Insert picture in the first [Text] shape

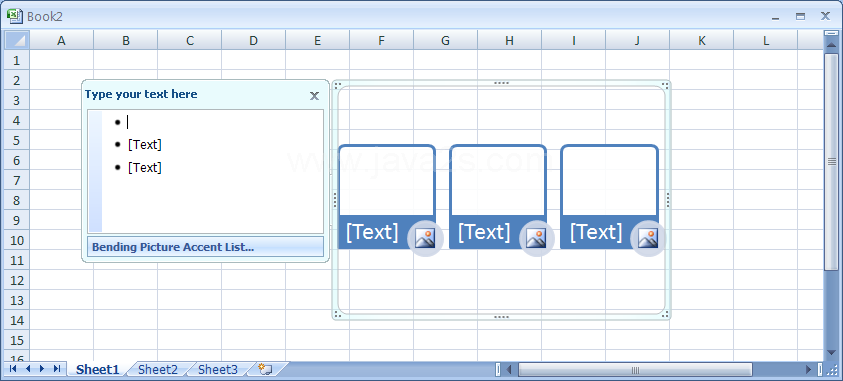pyautogui.click(x=425, y=238)
